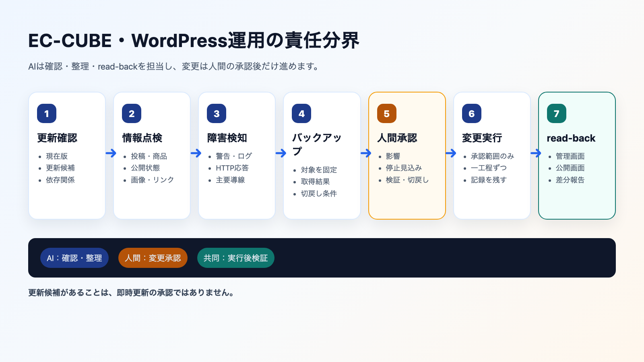The width and height of the screenshot is (644, 362).
Task: Click the 一工程ずつ bullet item
Action: coord(489,168)
